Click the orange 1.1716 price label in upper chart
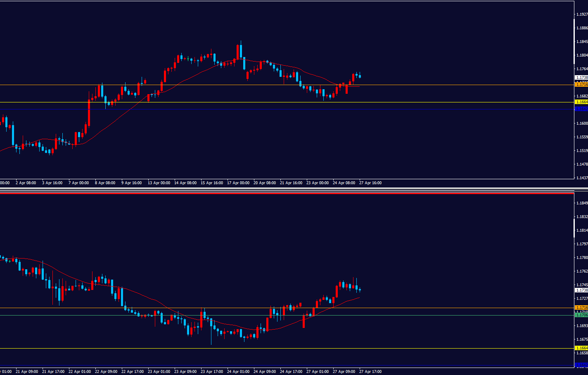 pyautogui.click(x=581, y=85)
